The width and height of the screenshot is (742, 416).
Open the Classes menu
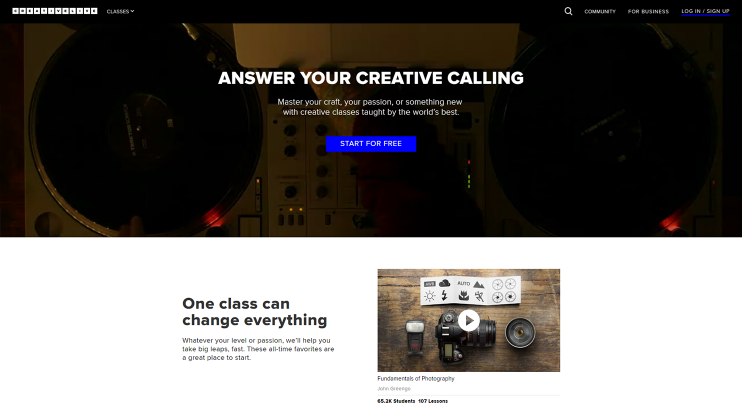pos(120,11)
